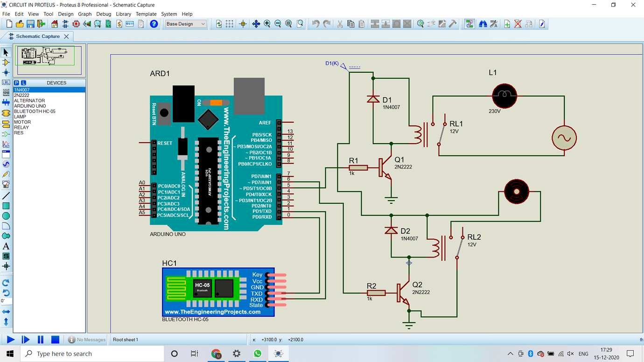Select BLUETOOTH HC-05 in devices list
The width and height of the screenshot is (644, 362).
pos(35,111)
